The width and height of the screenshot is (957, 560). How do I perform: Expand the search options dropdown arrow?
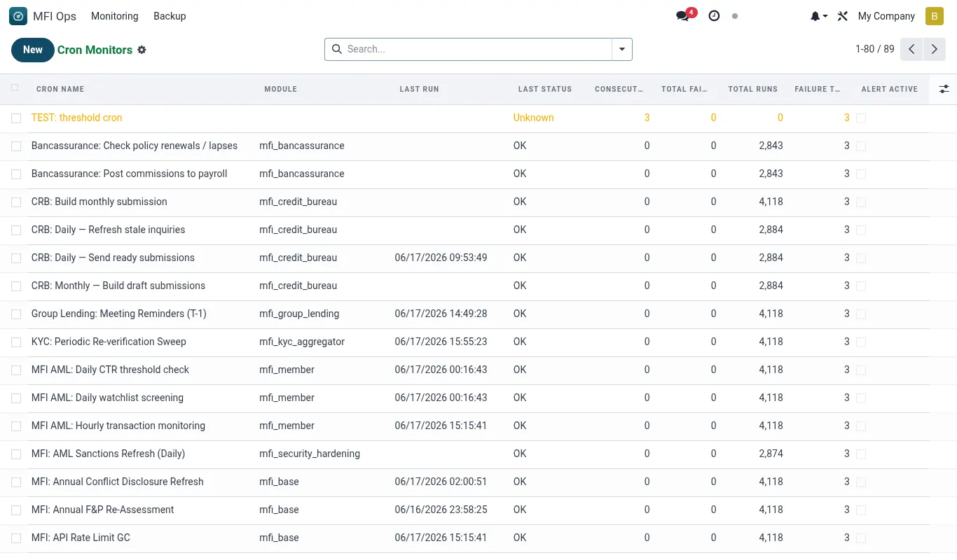(x=622, y=49)
